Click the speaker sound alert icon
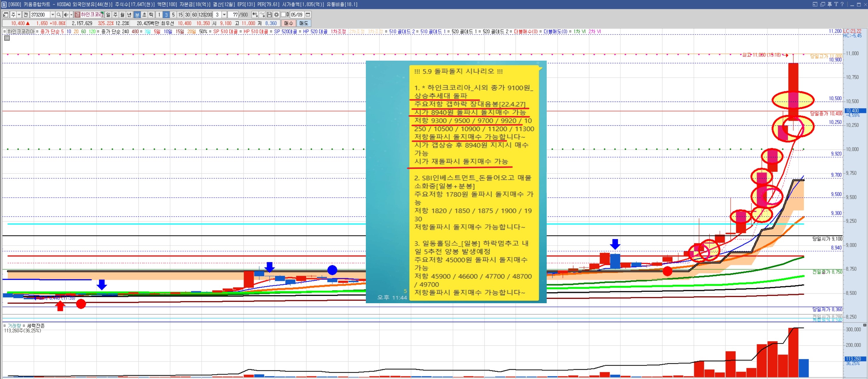This screenshot has width=868, height=379. tap(66, 15)
